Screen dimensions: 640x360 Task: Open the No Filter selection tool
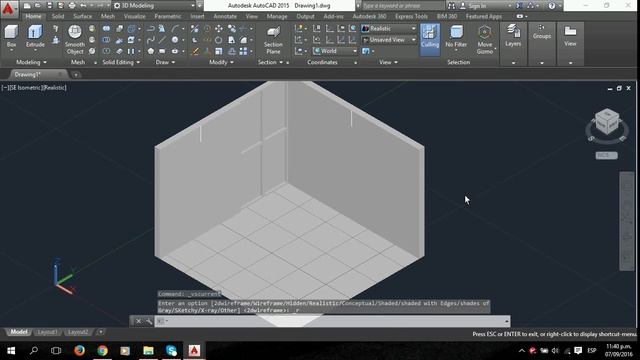(456, 37)
